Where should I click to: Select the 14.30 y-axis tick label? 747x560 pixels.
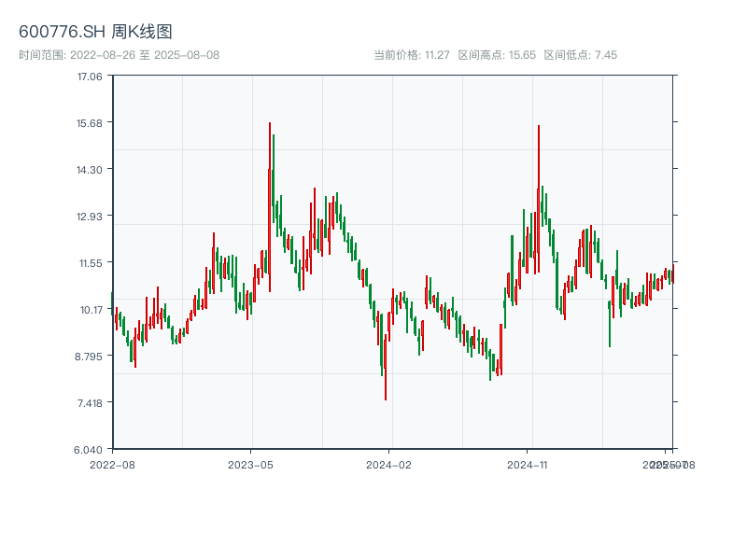click(x=90, y=170)
